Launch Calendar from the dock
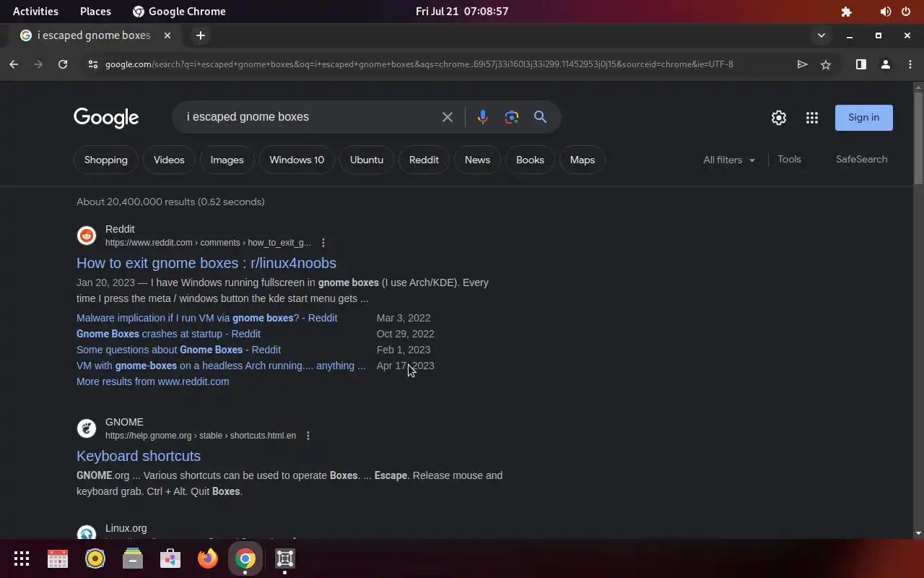Screen dimensions: 924x578 tap(58, 558)
